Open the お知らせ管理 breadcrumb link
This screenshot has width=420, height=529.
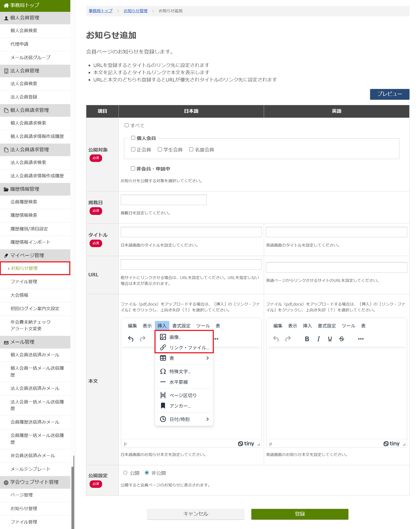135,11
